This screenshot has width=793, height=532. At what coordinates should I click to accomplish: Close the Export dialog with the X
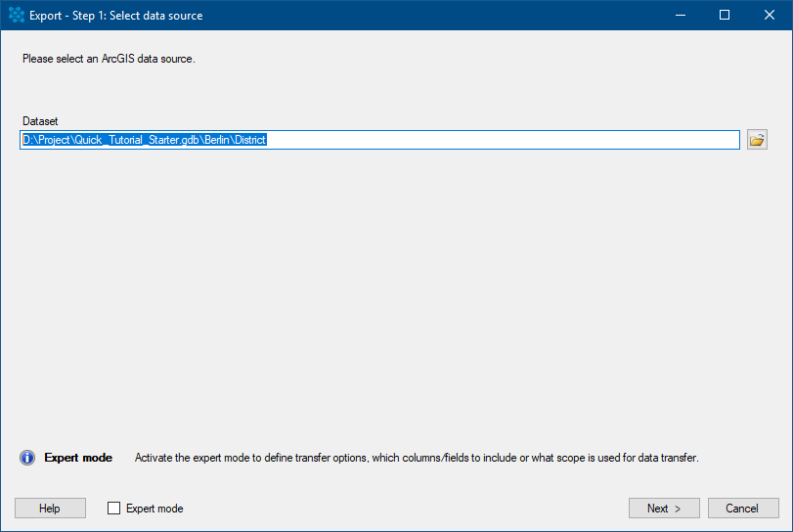pos(770,16)
